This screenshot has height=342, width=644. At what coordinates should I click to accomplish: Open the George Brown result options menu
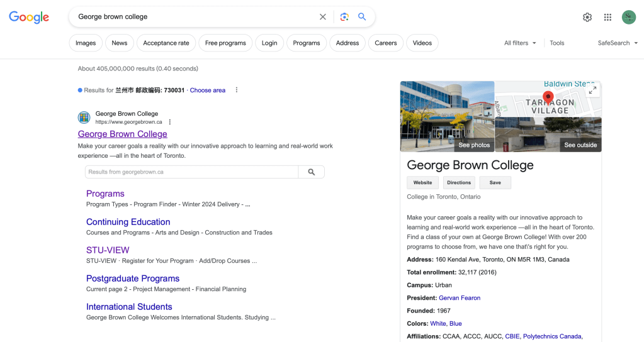coord(170,122)
